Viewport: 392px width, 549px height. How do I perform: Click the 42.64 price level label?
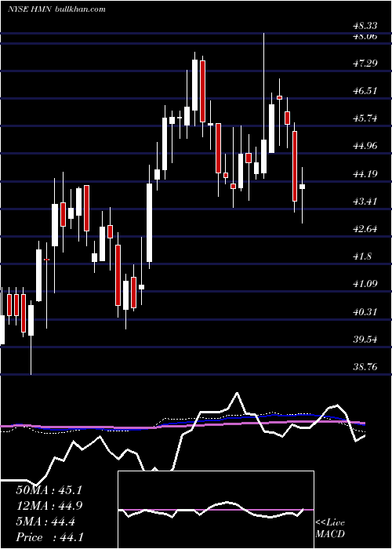pyautogui.click(x=365, y=229)
